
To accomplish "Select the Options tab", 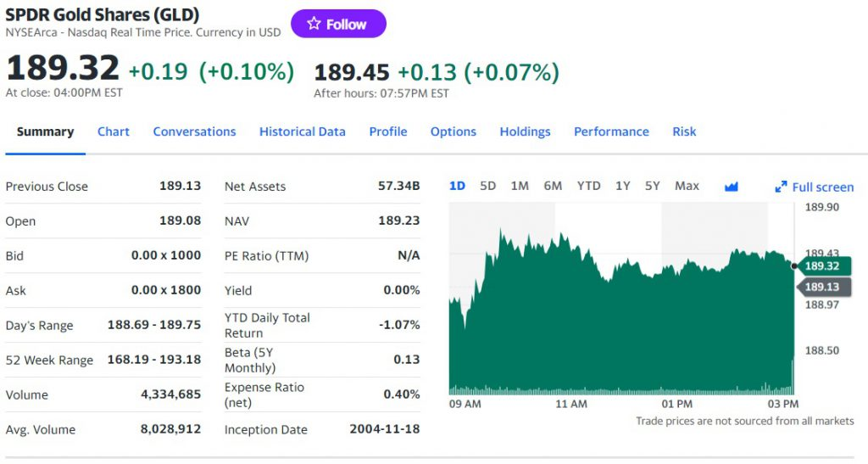I will tap(453, 131).
